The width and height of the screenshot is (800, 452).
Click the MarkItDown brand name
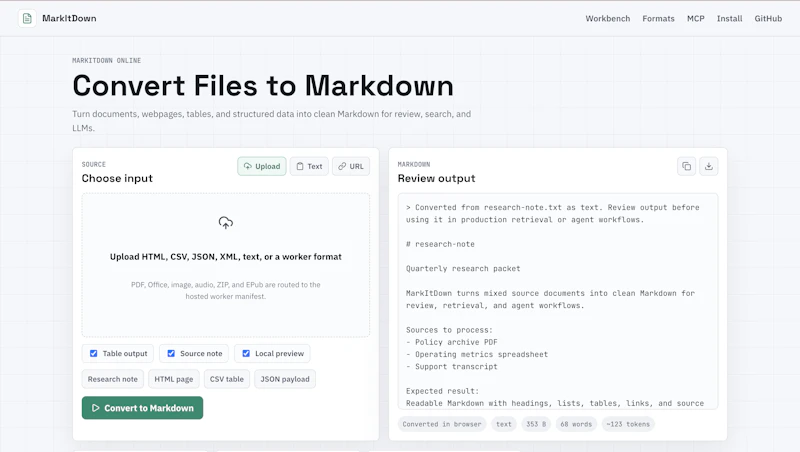(x=69, y=18)
